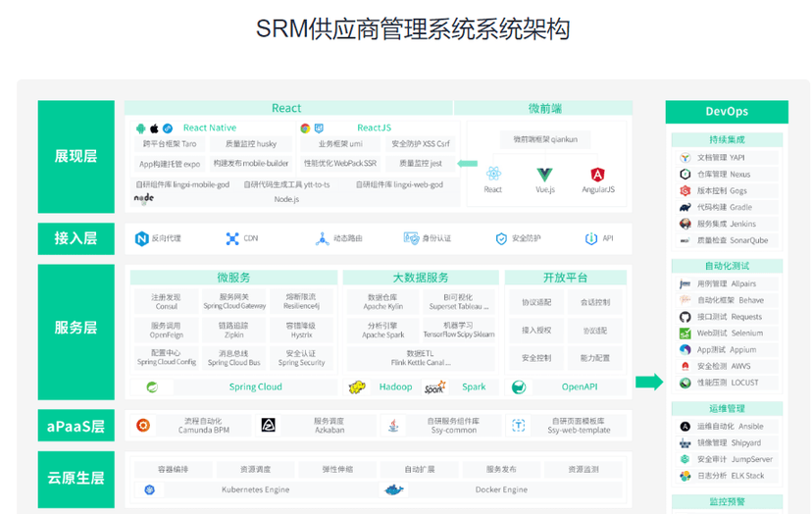This screenshot has width=812, height=514.
Task: Click the Shipyard icon
Action: pyautogui.click(x=685, y=443)
